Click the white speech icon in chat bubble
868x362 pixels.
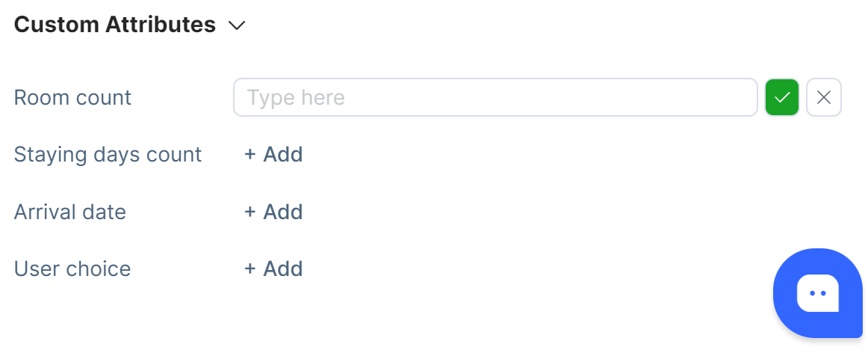coord(818,292)
